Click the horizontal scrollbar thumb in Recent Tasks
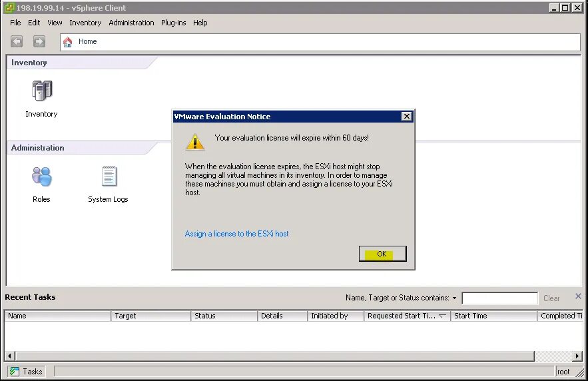The image size is (588, 381). pos(275,356)
